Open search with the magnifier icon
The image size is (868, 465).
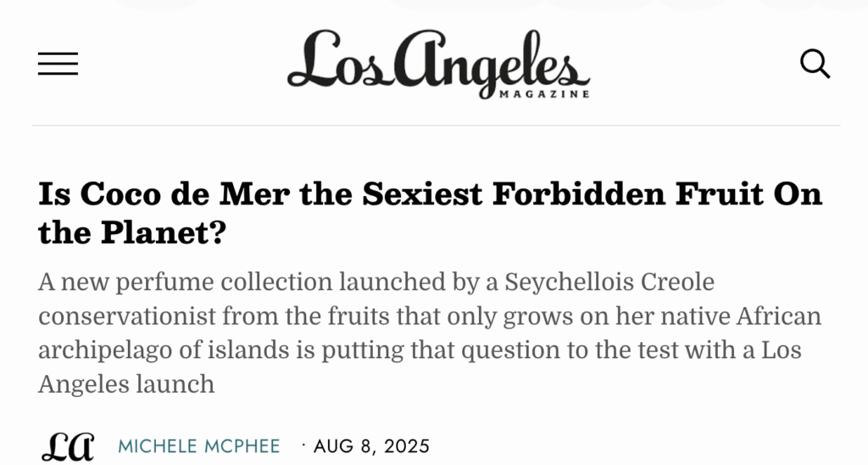click(815, 64)
